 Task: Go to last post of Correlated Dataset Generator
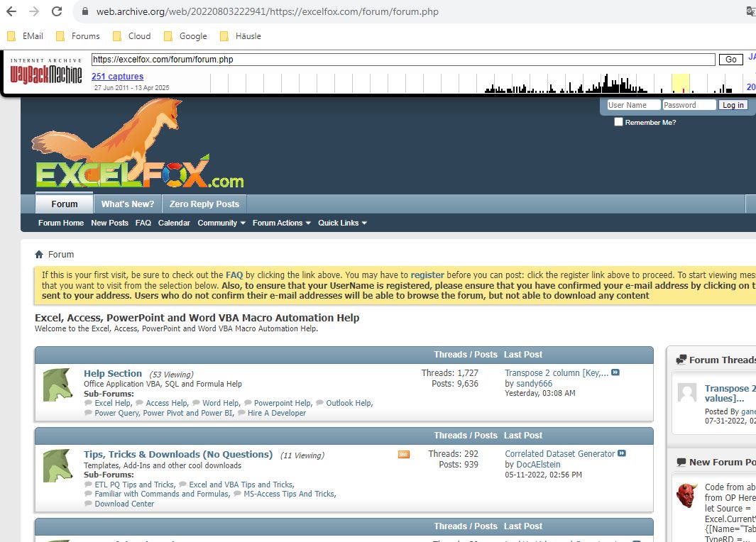[622, 453]
